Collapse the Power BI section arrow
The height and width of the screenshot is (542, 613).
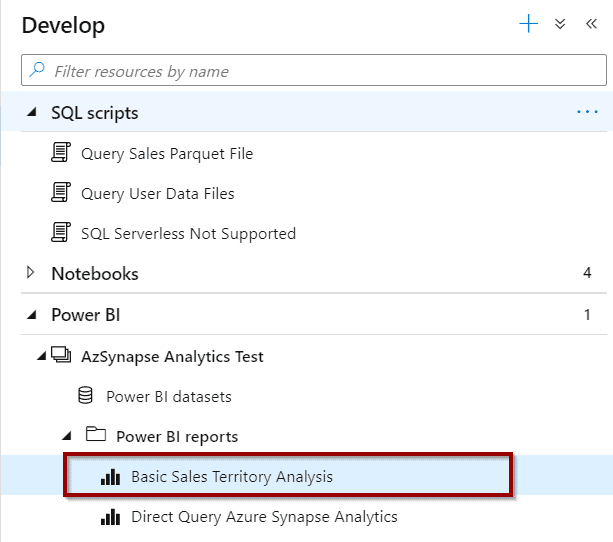click(32, 315)
